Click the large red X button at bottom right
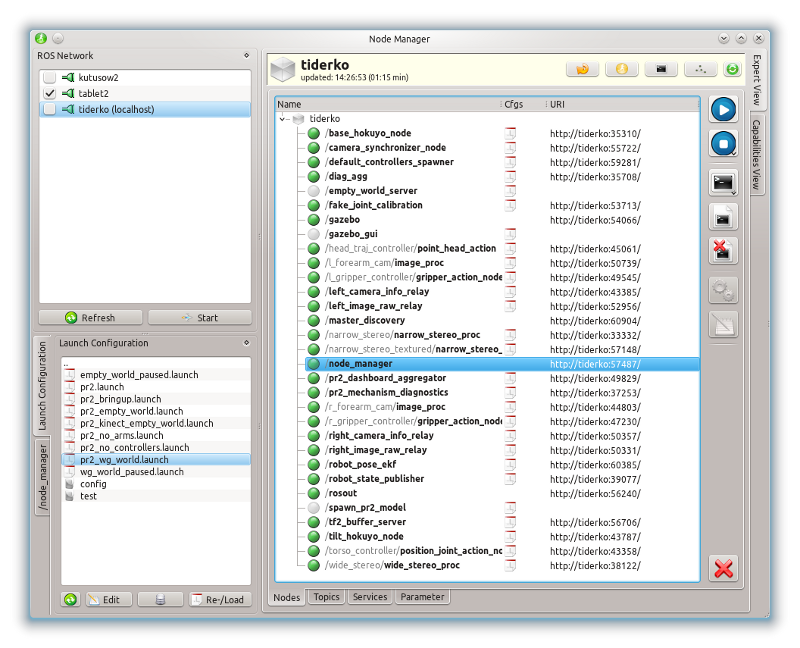 coord(723,569)
